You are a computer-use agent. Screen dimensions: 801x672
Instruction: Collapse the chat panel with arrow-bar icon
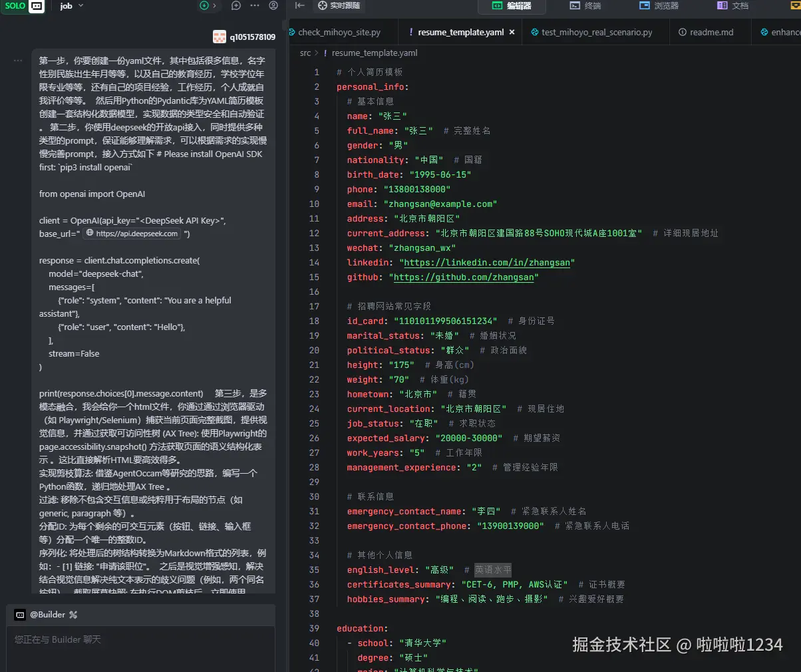[300, 5]
